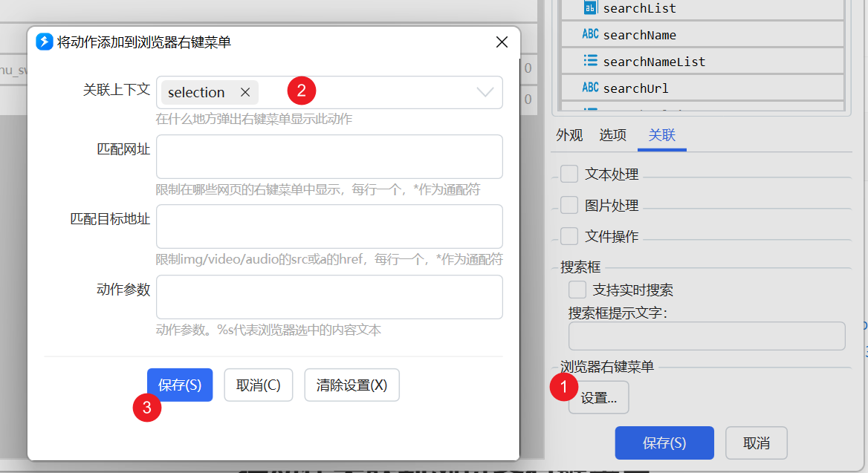
Task: Click the ABC icon beside searchUrl
Action: pos(590,88)
